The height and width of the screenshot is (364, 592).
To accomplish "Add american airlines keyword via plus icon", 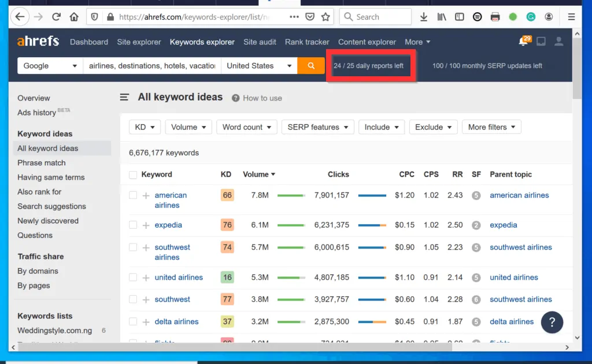I will tap(146, 195).
